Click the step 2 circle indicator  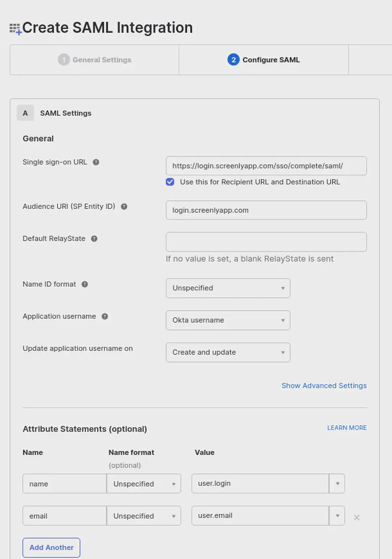233,60
